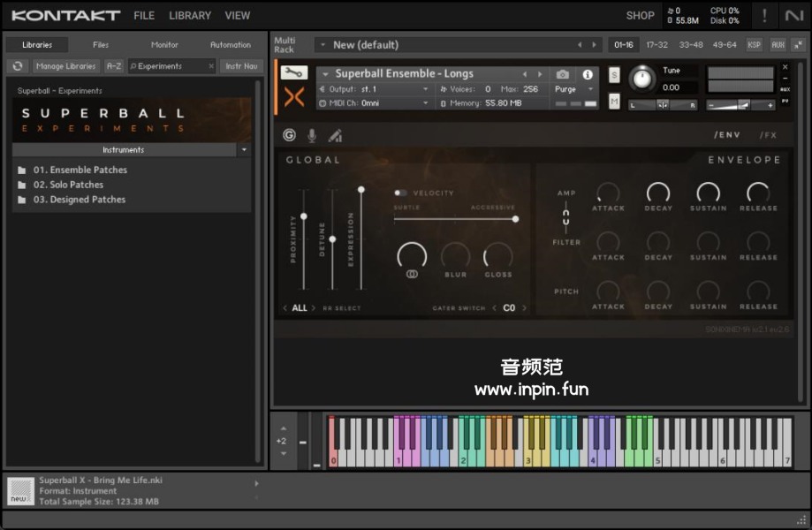Viewport: 812px width, 530px height.
Task: Expand the Instruments dropdown in library
Action: point(244,150)
